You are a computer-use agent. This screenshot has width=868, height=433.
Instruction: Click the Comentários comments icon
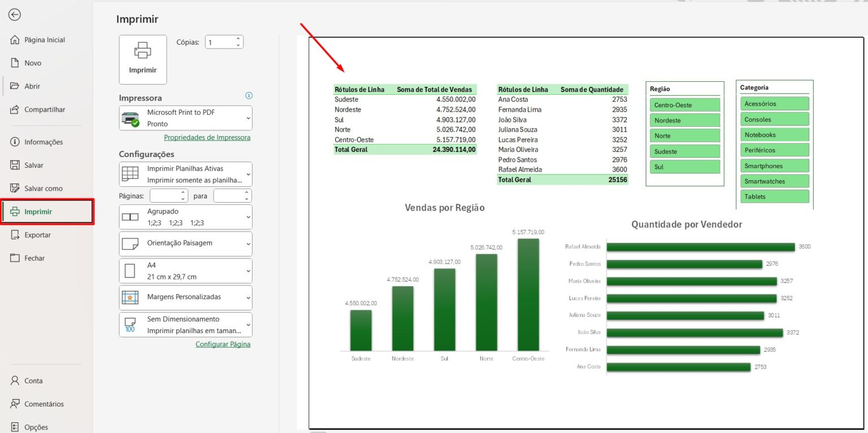tap(14, 404)
